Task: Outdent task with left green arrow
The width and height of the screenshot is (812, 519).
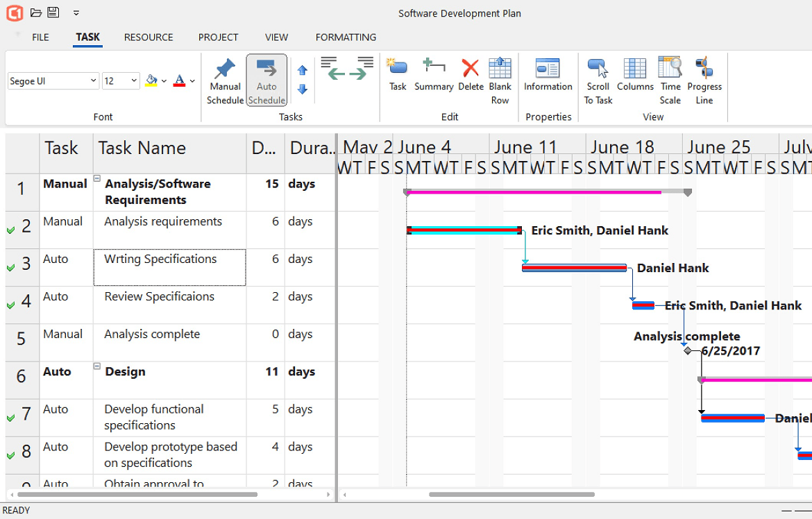Action: pyautogui.click(x=333, y=69)
